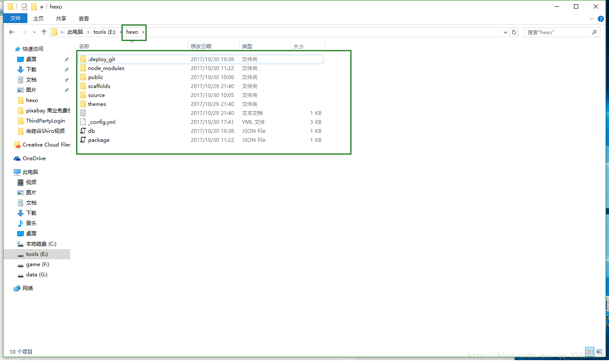Viewport: 609px width, 364px height.
Task: Expand the ribbon chevron
Action: (591, 19)
